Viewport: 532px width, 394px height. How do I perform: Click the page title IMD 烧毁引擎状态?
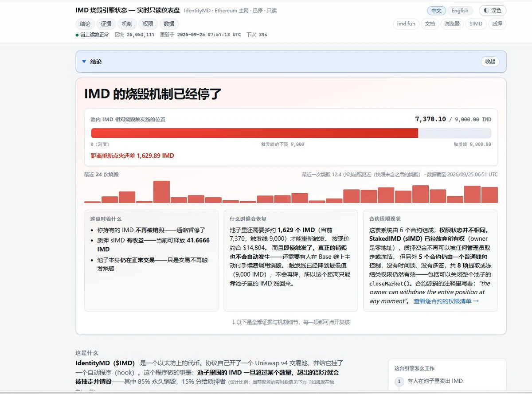point(128,10)
